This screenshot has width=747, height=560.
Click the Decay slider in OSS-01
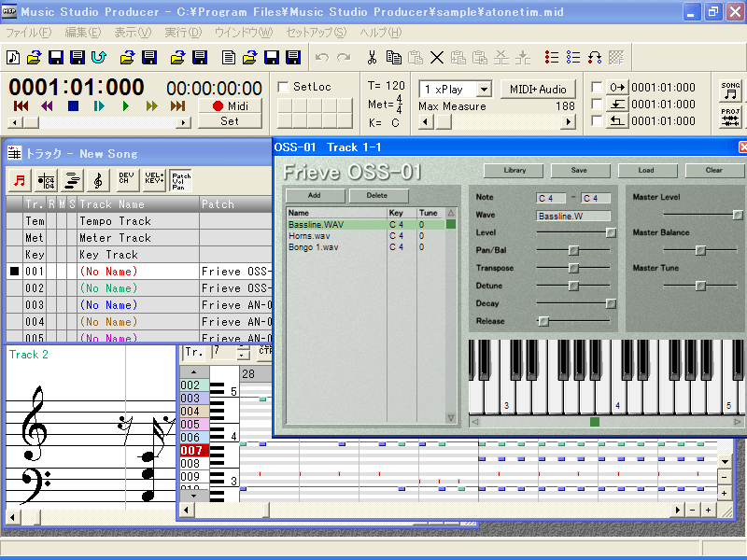(x=611, y=303)
